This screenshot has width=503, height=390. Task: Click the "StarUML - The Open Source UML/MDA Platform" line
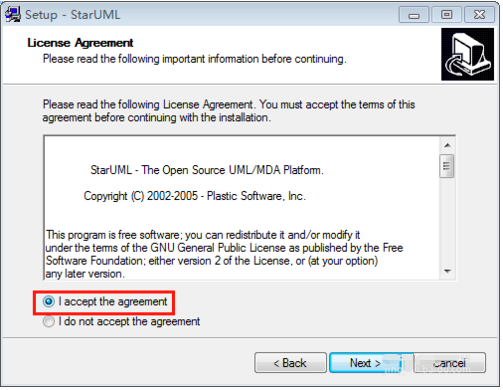pos(207,170)
